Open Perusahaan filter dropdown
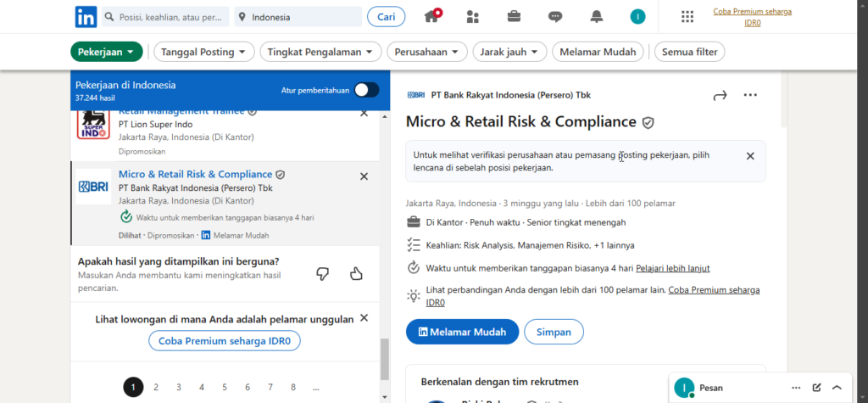Screen dimensions: 868x403 tap(427, 52)
